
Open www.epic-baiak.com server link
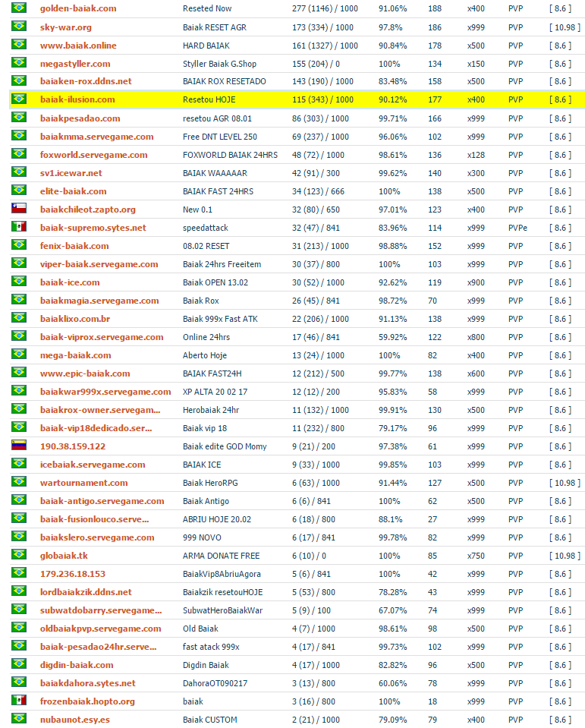coord(85,373)
